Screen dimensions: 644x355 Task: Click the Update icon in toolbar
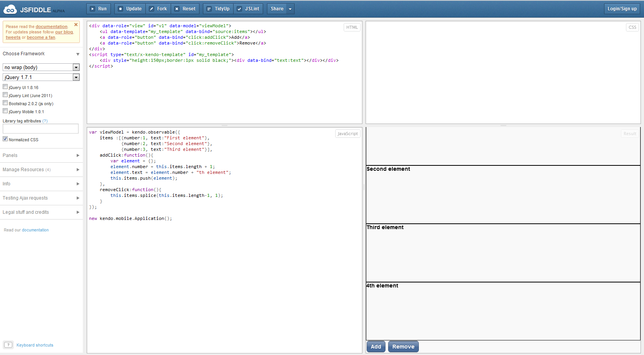120,9
